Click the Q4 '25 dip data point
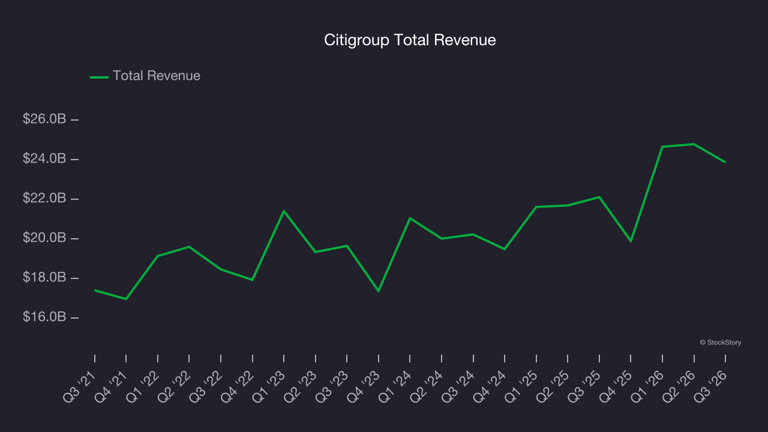 (631, 241)
